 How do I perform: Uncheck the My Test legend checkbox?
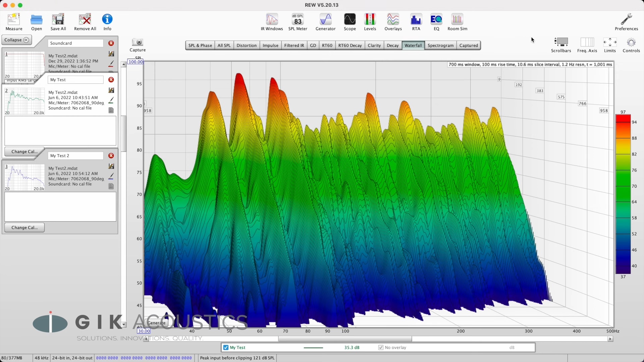pyautogui.click(x=226, y=348)
